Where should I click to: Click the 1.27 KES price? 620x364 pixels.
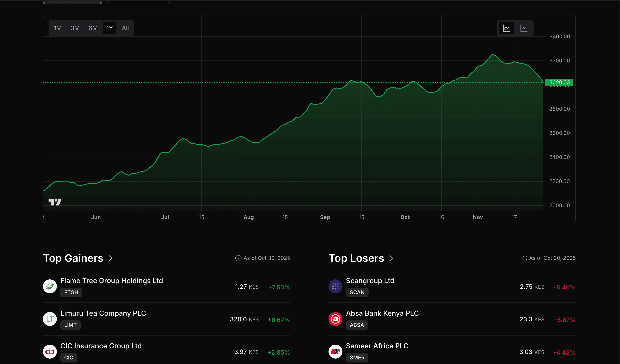[247, 287]
